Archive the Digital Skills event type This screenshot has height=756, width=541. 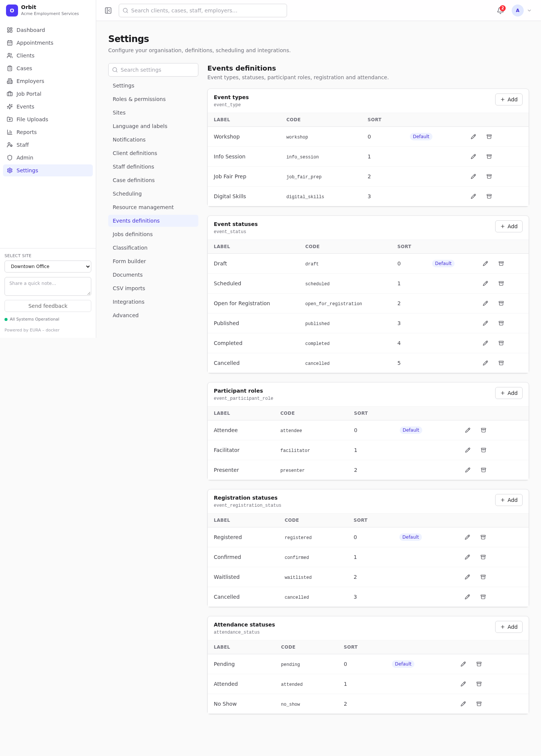click(x=489, y=196)
